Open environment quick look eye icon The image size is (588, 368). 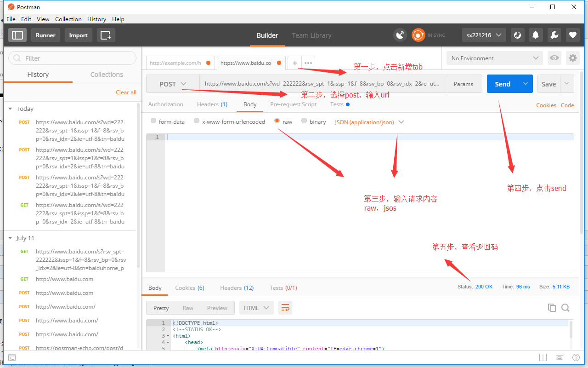[554, 58]
